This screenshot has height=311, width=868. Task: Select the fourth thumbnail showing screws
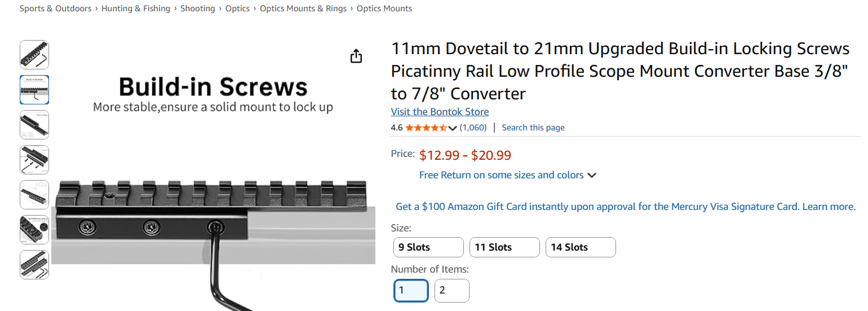point(34,160)
